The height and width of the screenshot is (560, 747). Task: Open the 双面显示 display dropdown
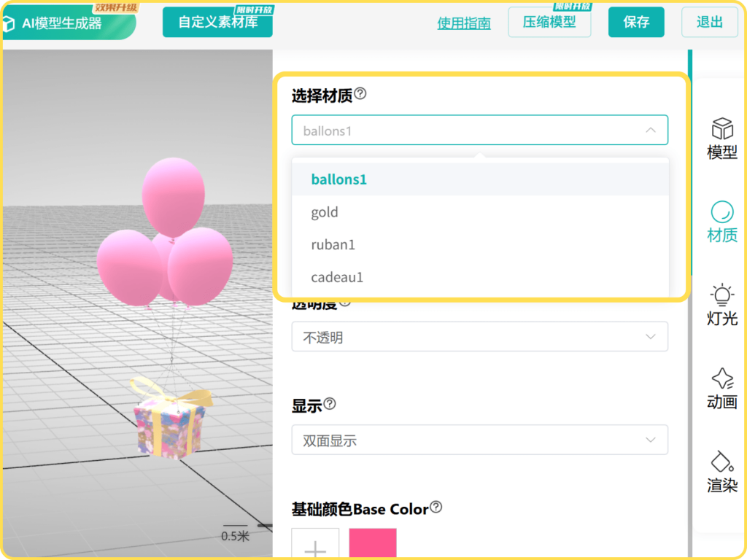(480, 440)
